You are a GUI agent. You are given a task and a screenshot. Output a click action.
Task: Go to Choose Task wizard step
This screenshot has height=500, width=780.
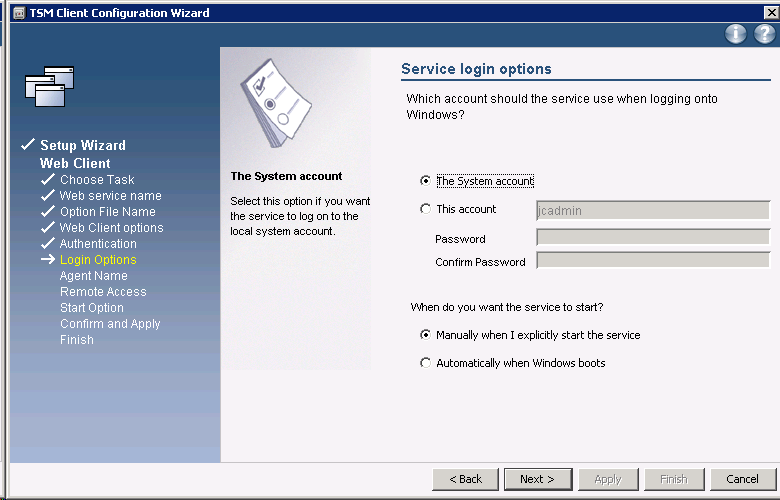(x=96, y=180)
